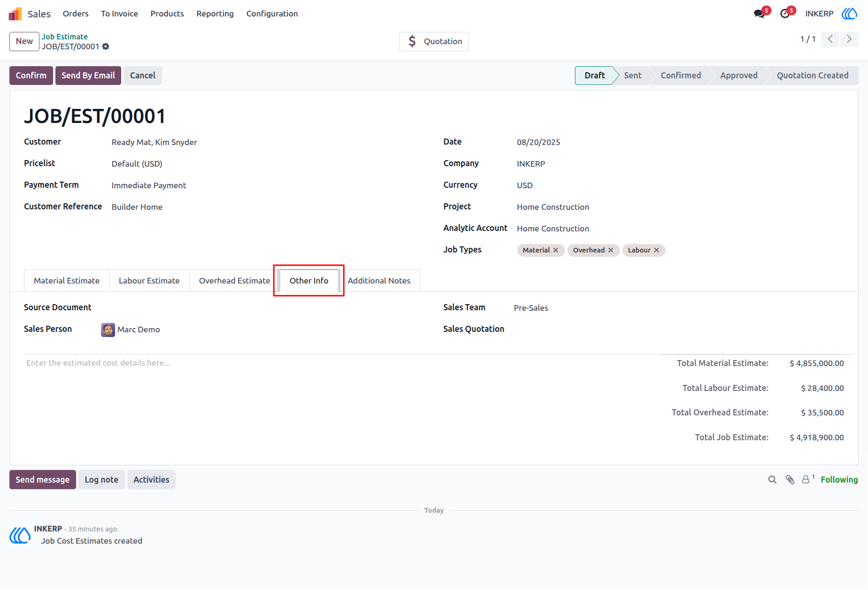Image resolution: width=868 pixels, height=590 pixels.
Task: Open the Orders menu
Action: (76, 14)
